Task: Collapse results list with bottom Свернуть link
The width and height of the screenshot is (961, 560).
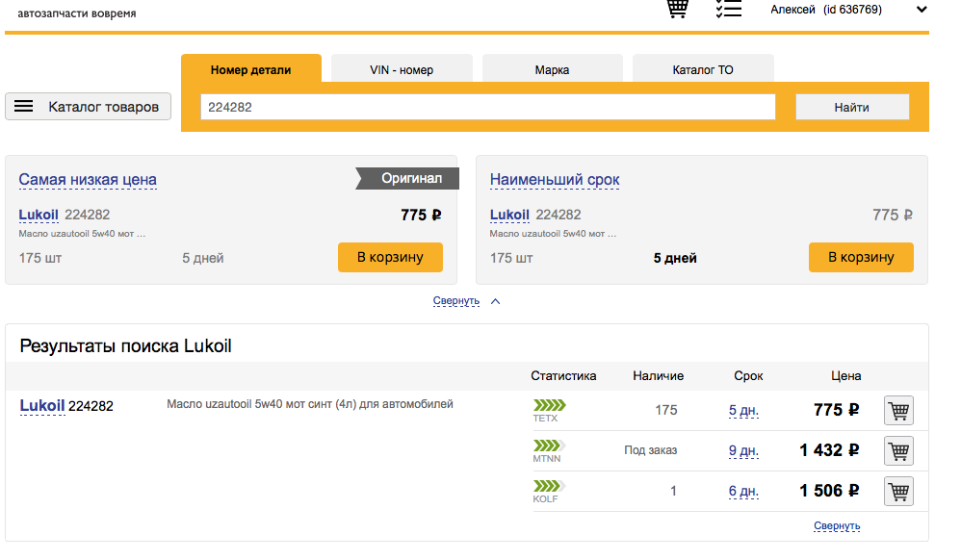Action: coord(837,525)
